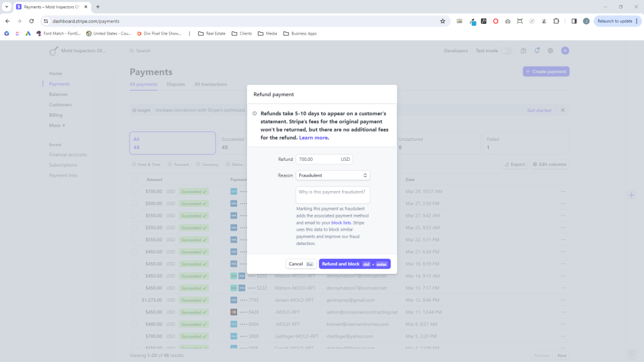644x362 pixels.
Task: Add the Currency filter
Action: coord(208,164)
